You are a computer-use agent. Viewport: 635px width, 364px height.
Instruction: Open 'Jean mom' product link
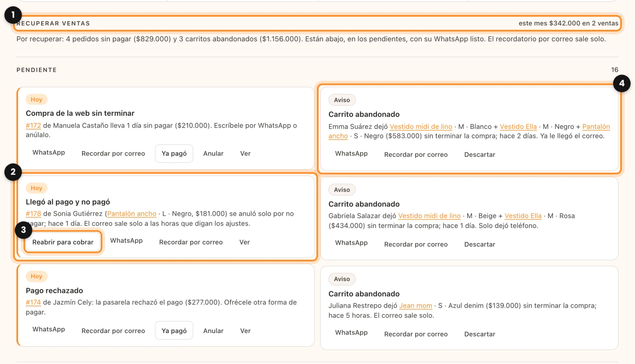tap(416, 305)
